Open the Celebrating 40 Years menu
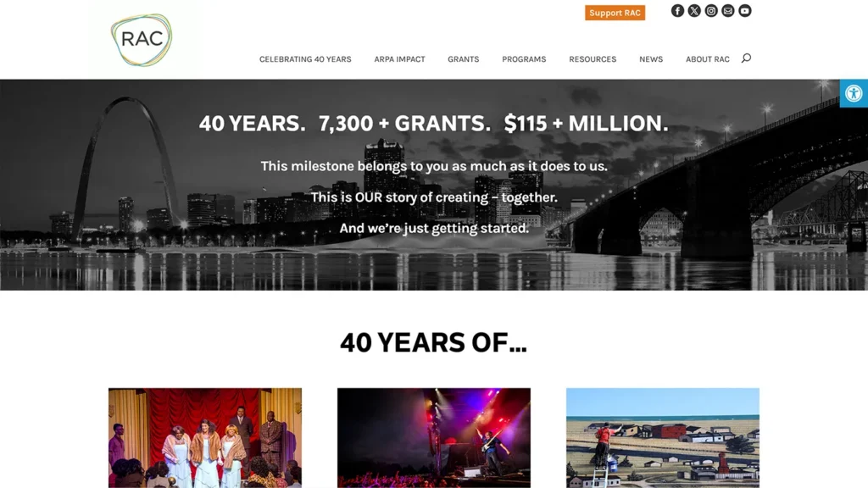868x488 pixels. coord(305,59)
